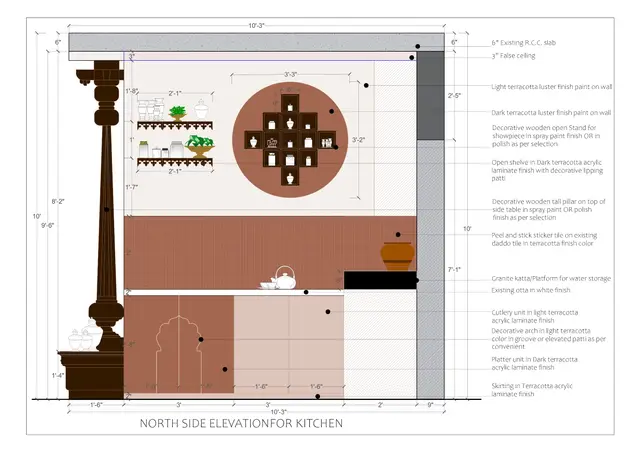The height and width of the screenshot is (452, 640).
Task: Select the light terracotta cutlery unit panel
Action: pyautogui.click(x=289, y=344)
